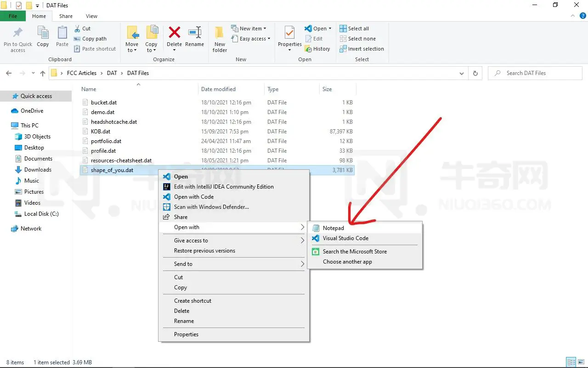Open Music folder in sidebar
588x368 pixels.
click(31, 181)
